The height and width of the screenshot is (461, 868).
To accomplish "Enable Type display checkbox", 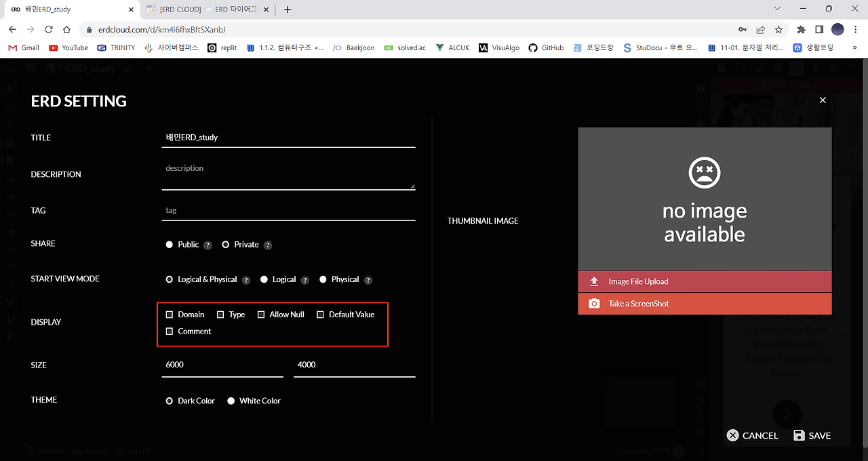I will coord(220,315).
